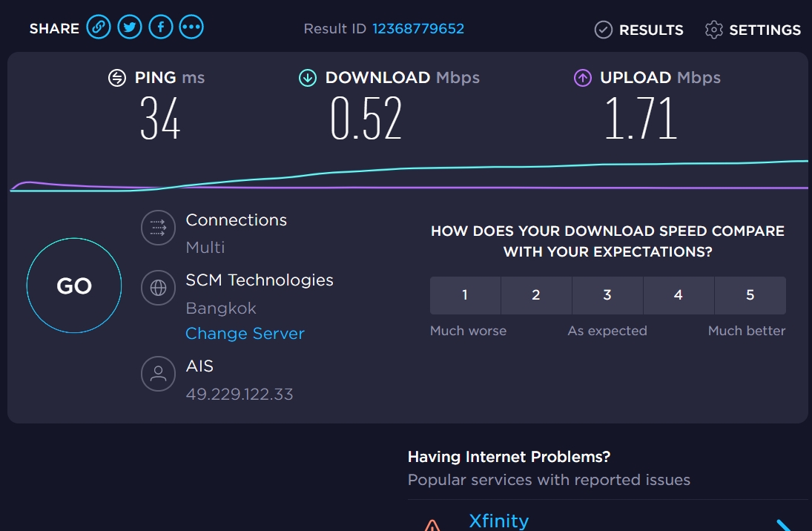The image size is (812, 531).
Task: Click the server globe icon
Action: tap(158, 288)
